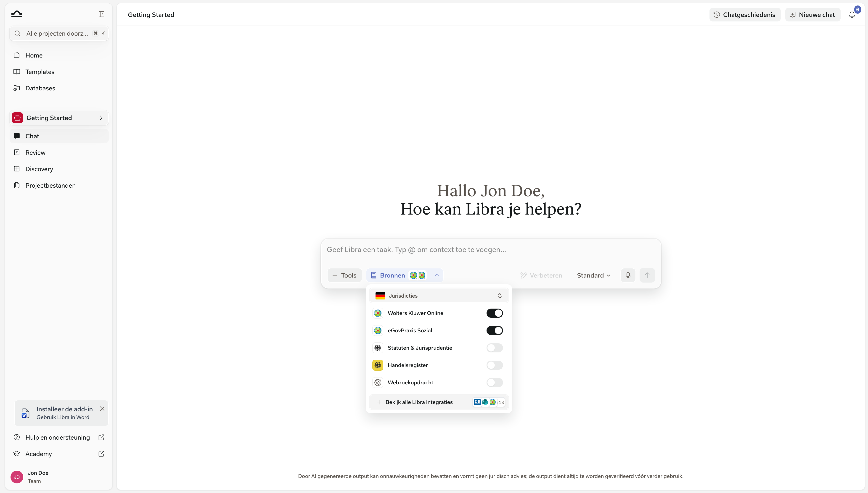
Task: Send the message with arrow button
Action: point(647,275)
